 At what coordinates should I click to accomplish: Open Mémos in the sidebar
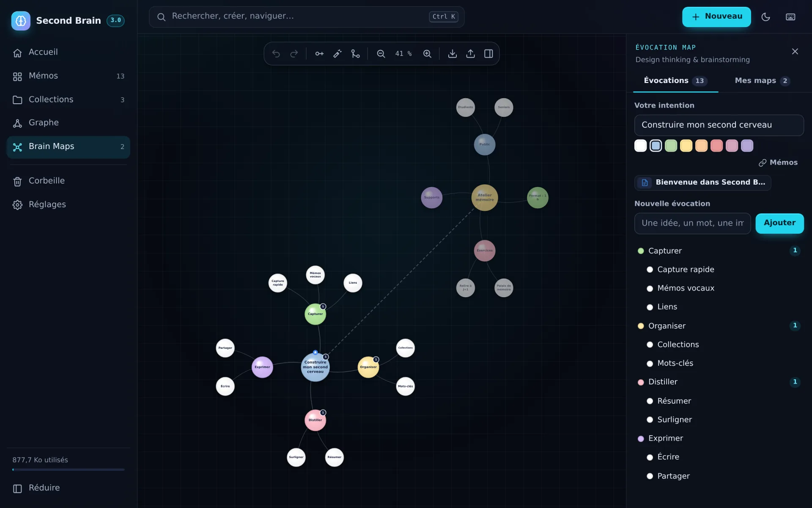pyautogui.click(x=68, y=76)
